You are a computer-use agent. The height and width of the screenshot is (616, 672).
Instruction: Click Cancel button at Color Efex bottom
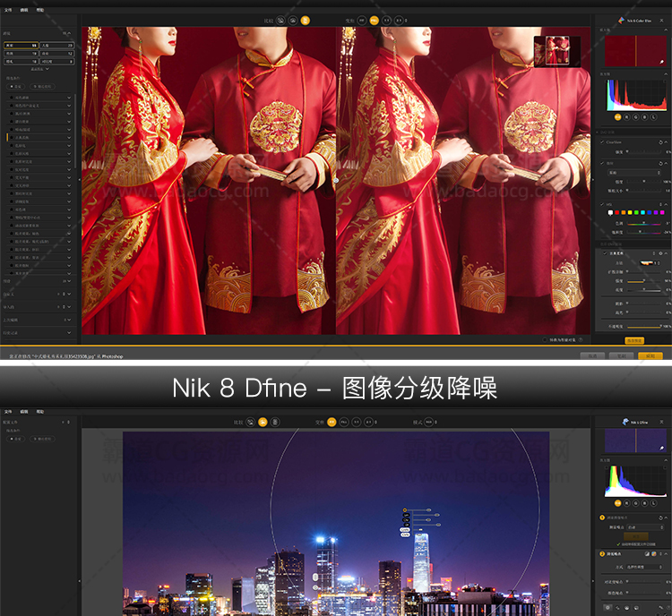(x=592, y=356)
